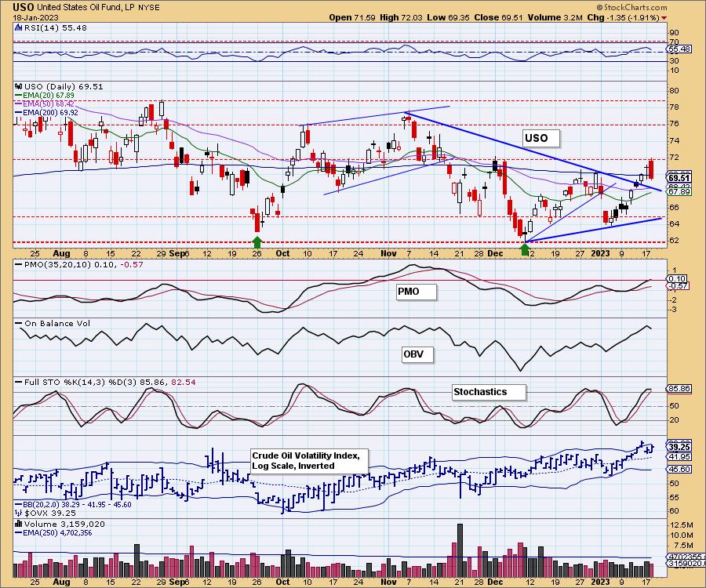Click the '39.25' OVX tag on the right axis
This screenshot has height=588, width=706.
pyautogui.click(x=679, y=447)
